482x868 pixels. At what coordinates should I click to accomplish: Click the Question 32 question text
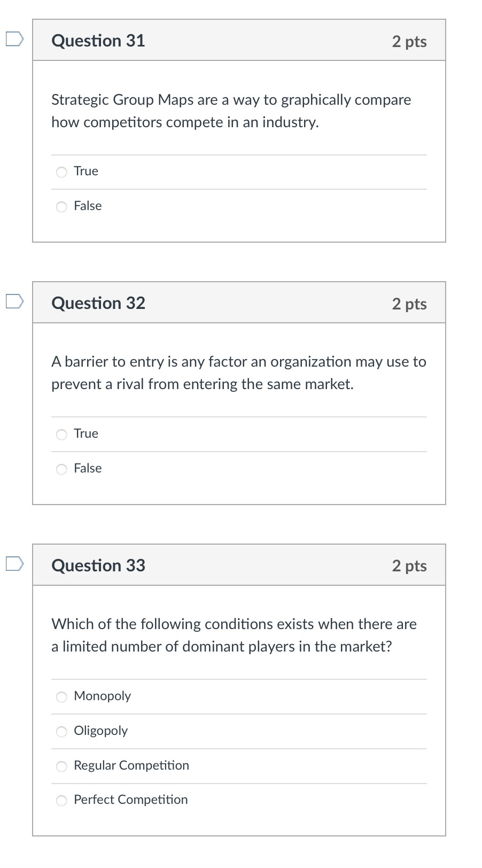(238, 373)
